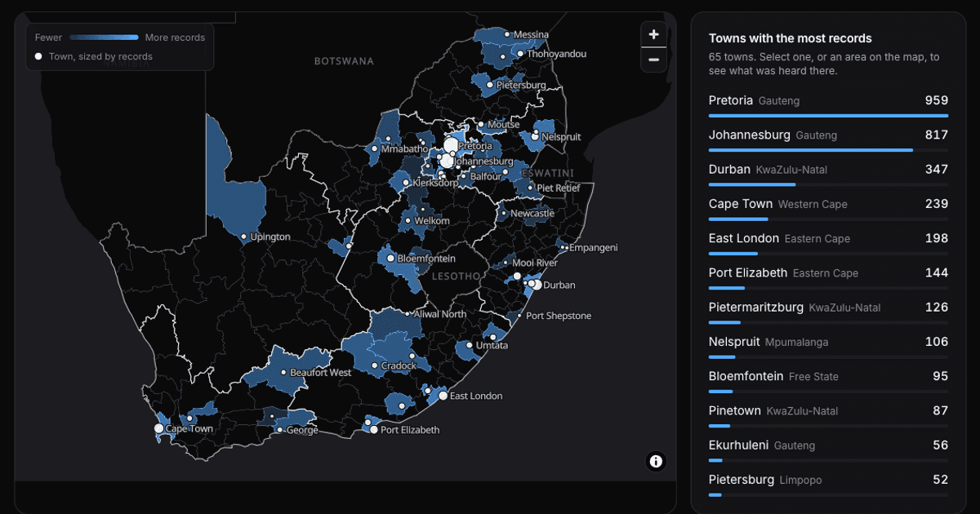Image resolution: width=980 pixels, height=514 pixels.
Task: Zoom in the map with plus button
Action: (653, 34)
